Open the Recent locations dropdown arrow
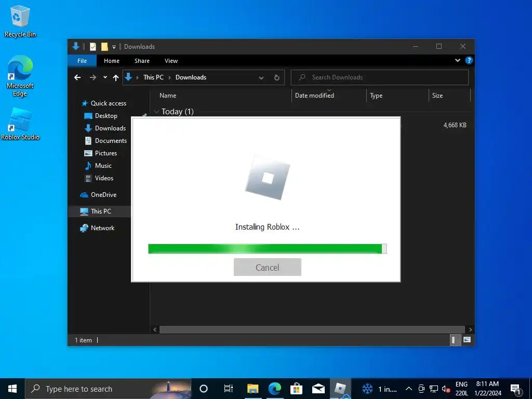 pyautogui.click(x=105, y=77)
